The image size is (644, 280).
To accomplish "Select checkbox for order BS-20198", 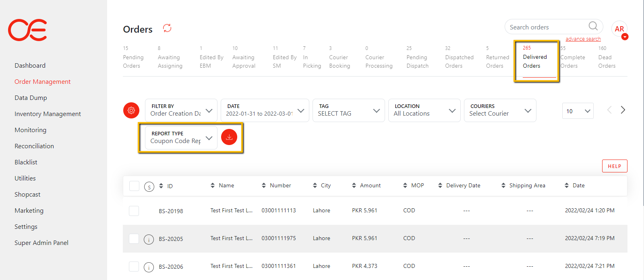I will pyautogui.click(x=134, y=211).
